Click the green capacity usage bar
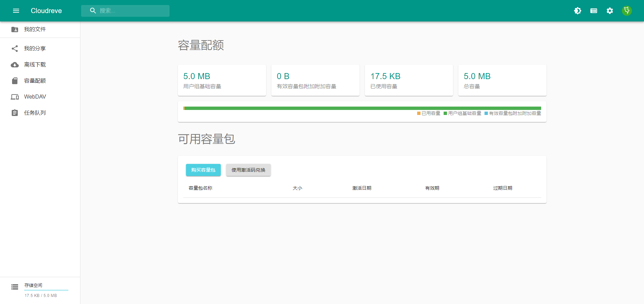 (362, 108)
